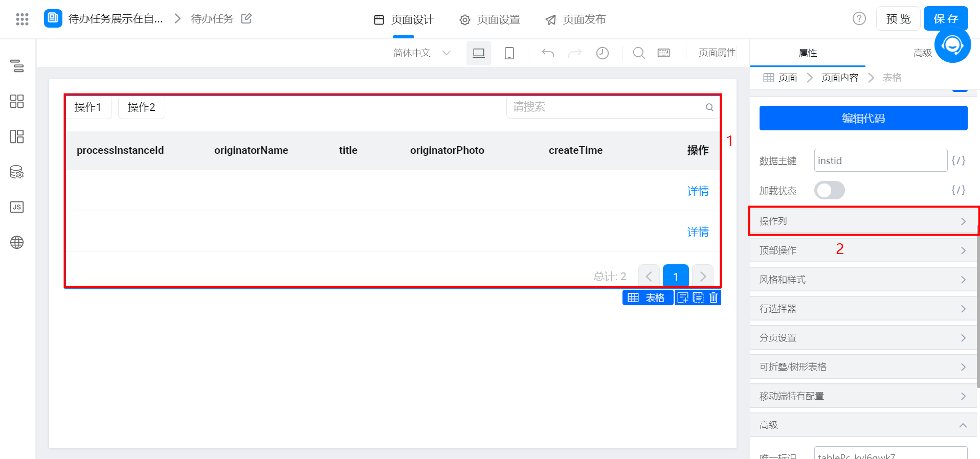The height and width of the screenshot is (459, 980).
Task: Switch to 页面发布 tab
Action: click(575, 19)
